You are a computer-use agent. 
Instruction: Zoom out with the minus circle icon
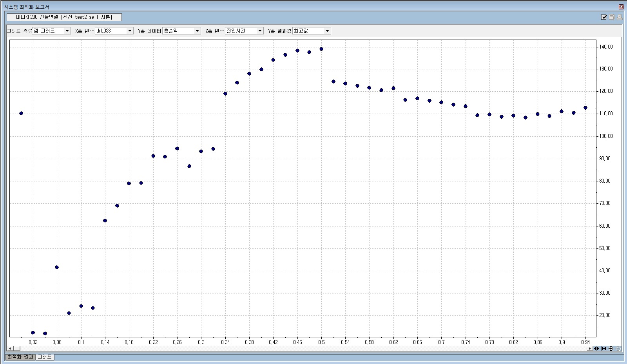pos(618,348)
